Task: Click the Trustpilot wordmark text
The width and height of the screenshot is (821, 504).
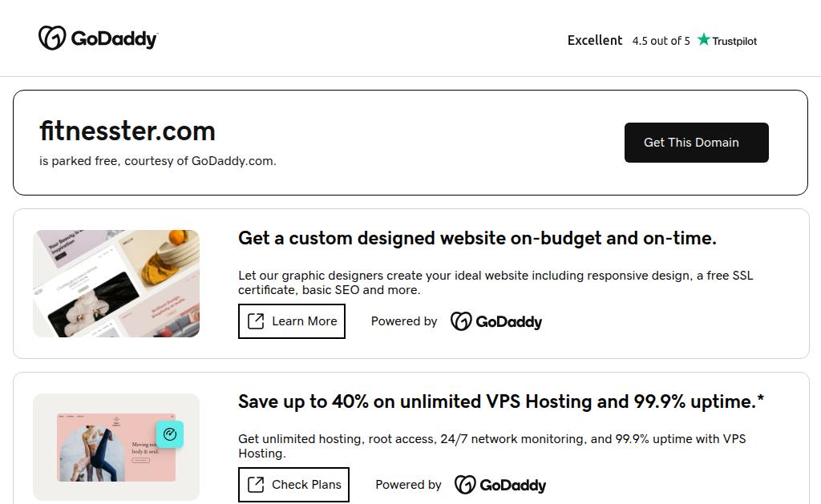Action: pyautogui.click(x=734, y=41)
